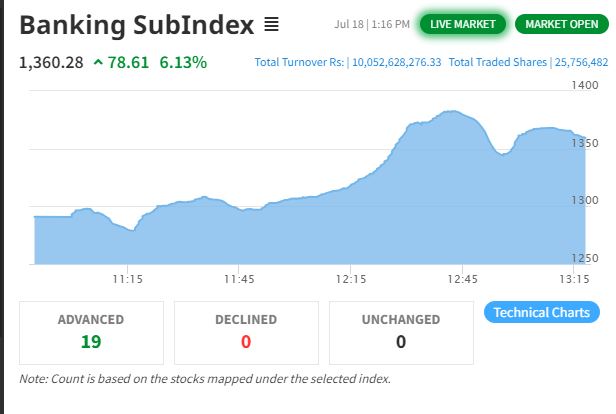Click the 1400 price axis label
616x414 pixels.
(584, 86)
